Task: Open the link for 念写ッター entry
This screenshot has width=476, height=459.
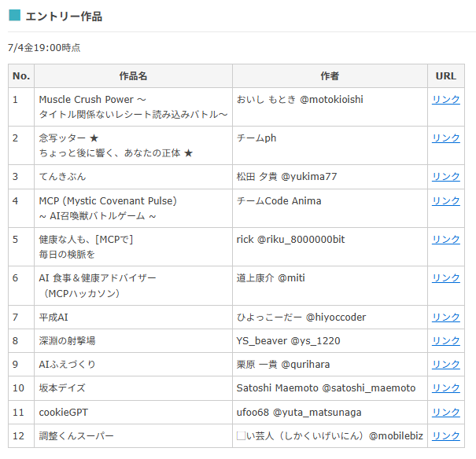Action: (445, 138)
